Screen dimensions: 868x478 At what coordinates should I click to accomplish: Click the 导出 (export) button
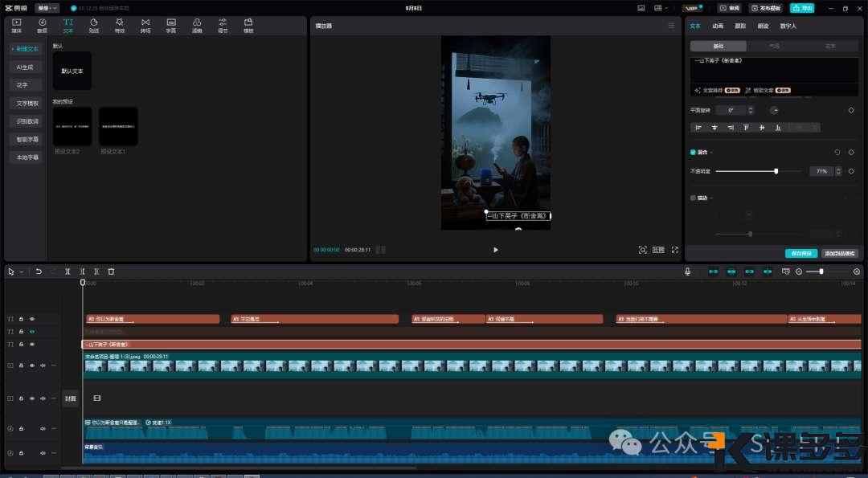801,8
